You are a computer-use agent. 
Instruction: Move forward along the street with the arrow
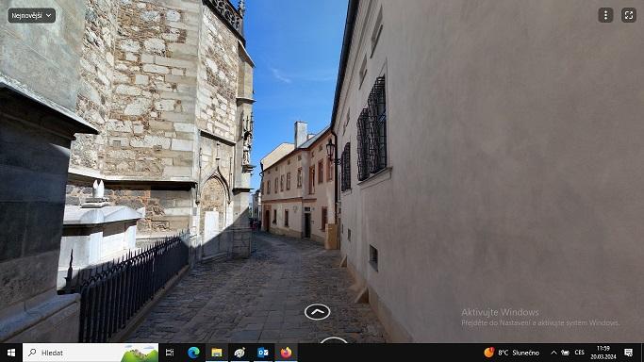click(317, 312)
